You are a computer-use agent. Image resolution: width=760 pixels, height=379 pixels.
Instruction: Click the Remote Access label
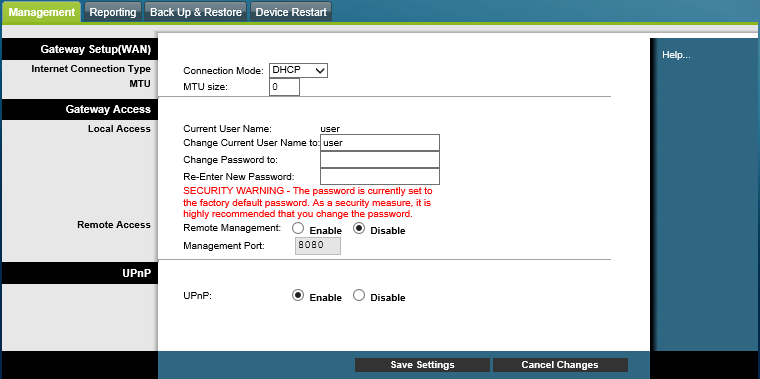[114, 225]
